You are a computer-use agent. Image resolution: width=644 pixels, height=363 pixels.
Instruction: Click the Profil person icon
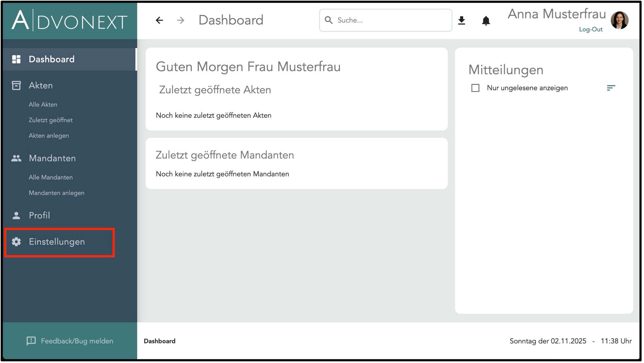click(x=16, y=216)
